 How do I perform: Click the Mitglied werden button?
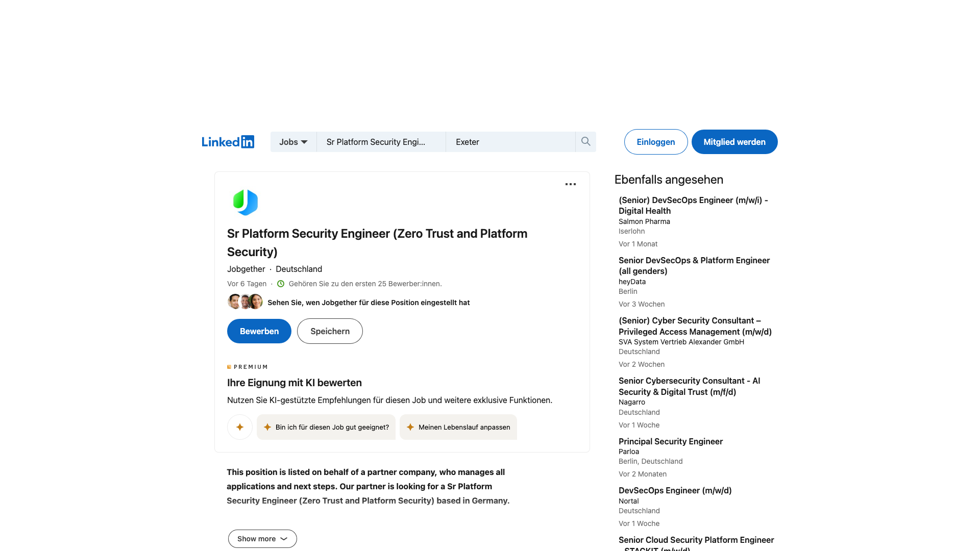(x=734, y=142)
